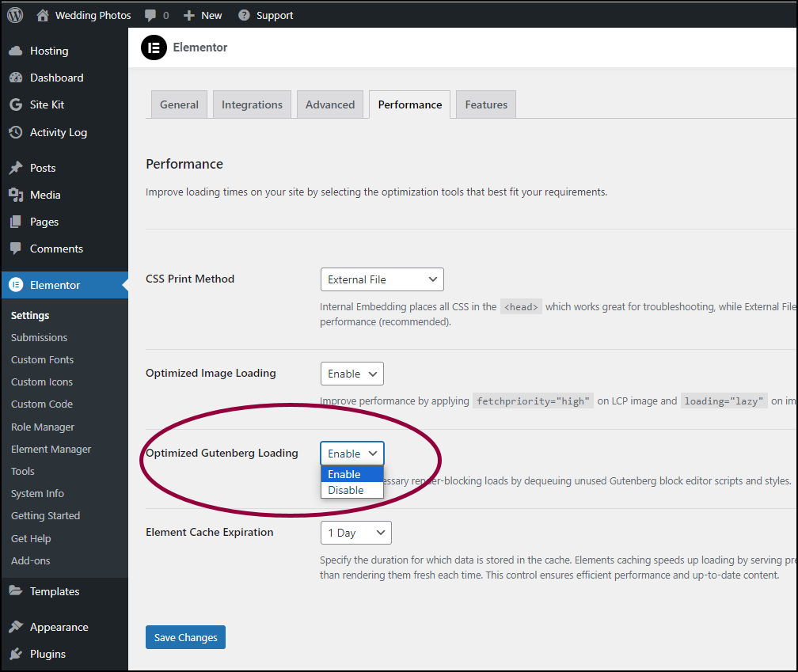Click the Hosting cloud icon
This screenshot has height=672, width=798.
(x=16, y=51)
